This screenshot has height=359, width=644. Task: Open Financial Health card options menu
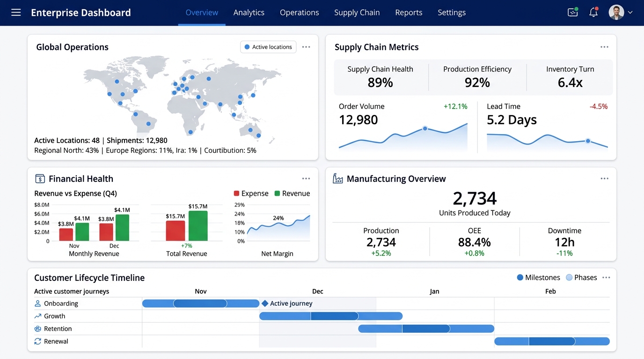click(x=306, y=179)
